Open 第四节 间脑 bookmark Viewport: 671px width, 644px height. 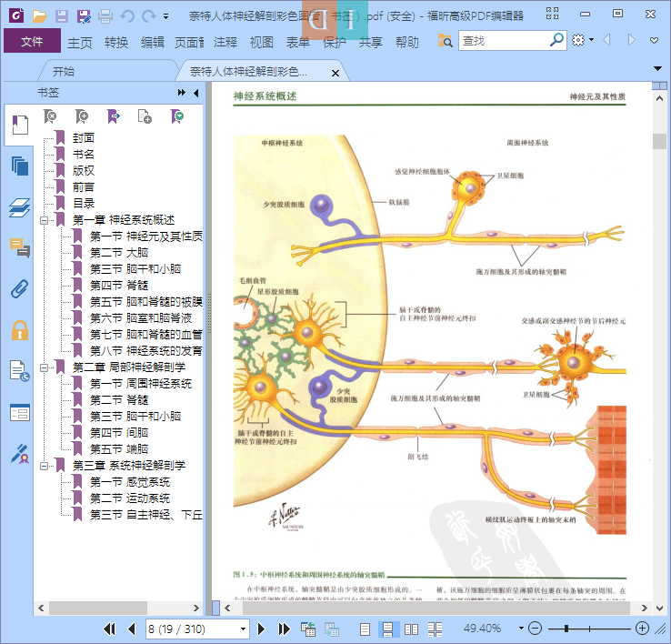[x=119, y=433]
